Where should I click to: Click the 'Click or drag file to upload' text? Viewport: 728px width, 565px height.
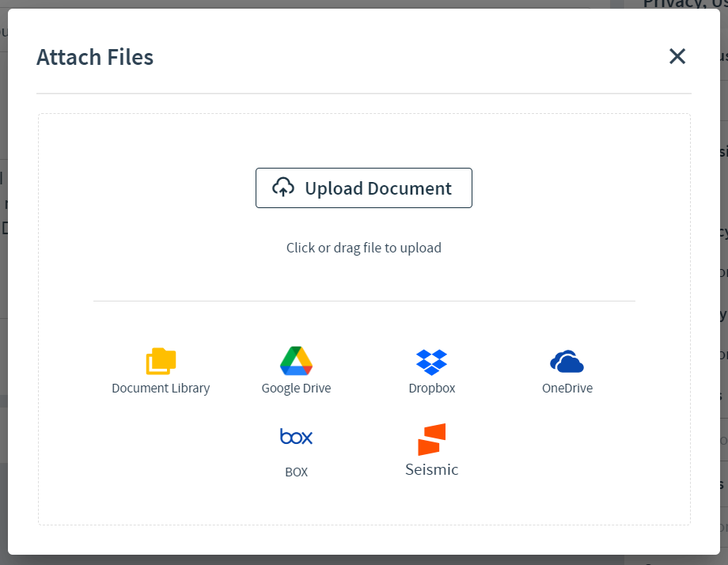(x=363, y=248)
